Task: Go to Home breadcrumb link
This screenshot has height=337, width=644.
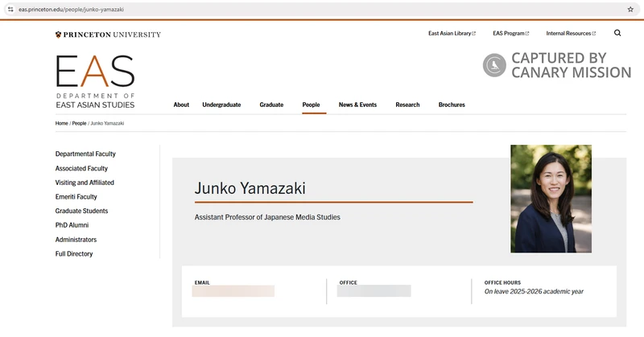Action: coord(62,123)
